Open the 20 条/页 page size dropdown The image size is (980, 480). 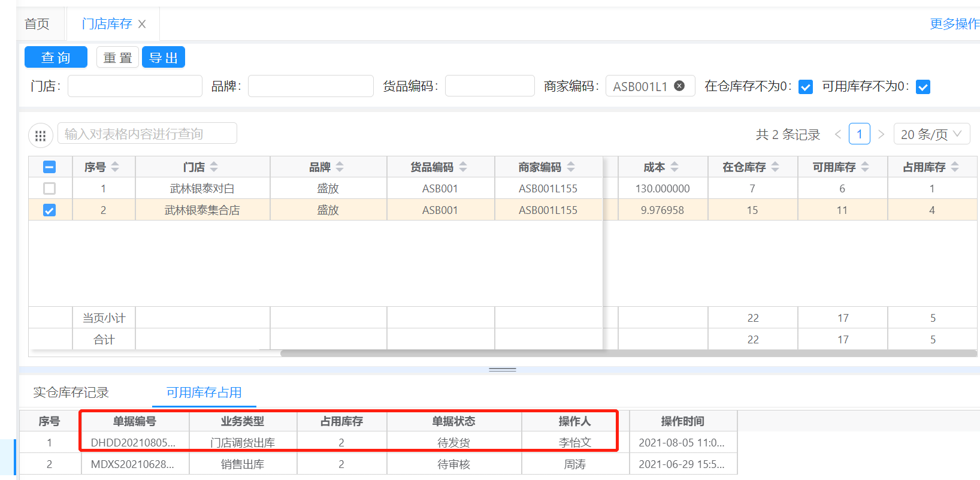(x=931, y=134)
